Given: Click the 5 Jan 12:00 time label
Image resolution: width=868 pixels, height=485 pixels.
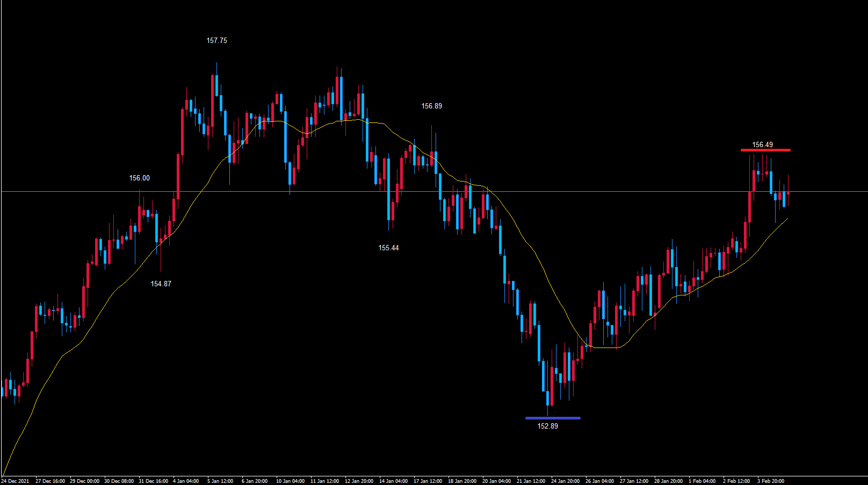Looking at the screenshot, I should tap(220, 481).
